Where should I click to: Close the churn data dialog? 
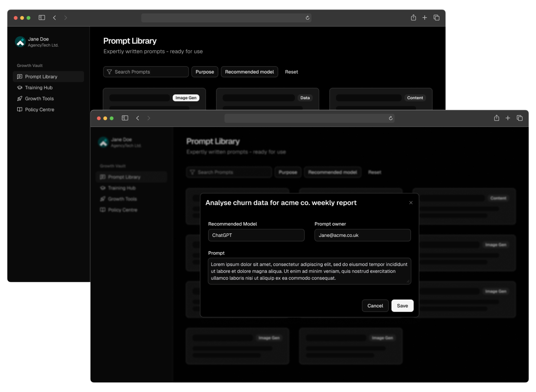tap(411, 202)
